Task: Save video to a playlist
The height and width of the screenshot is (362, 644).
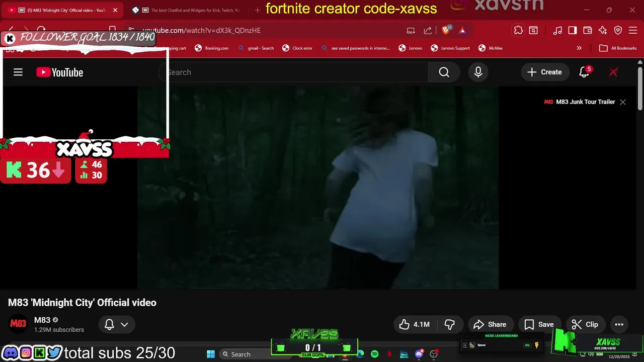Action: 539,324
